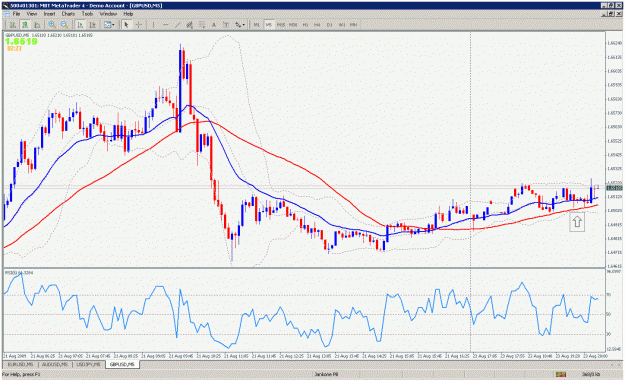The width and height of the screenshot is (625, 380).
Task: Open the Insert menu
Action: coord(49,14)
